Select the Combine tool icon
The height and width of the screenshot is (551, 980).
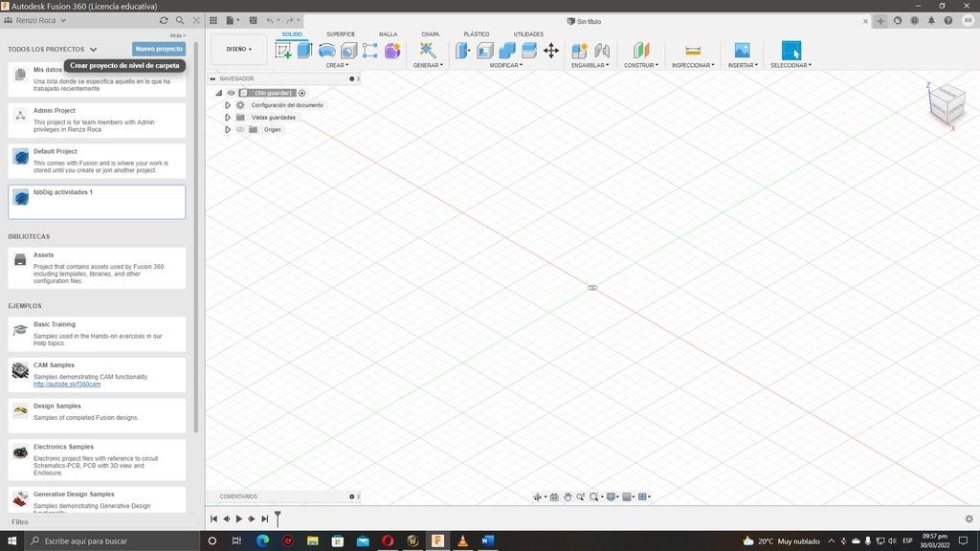[x=507, y=51]
